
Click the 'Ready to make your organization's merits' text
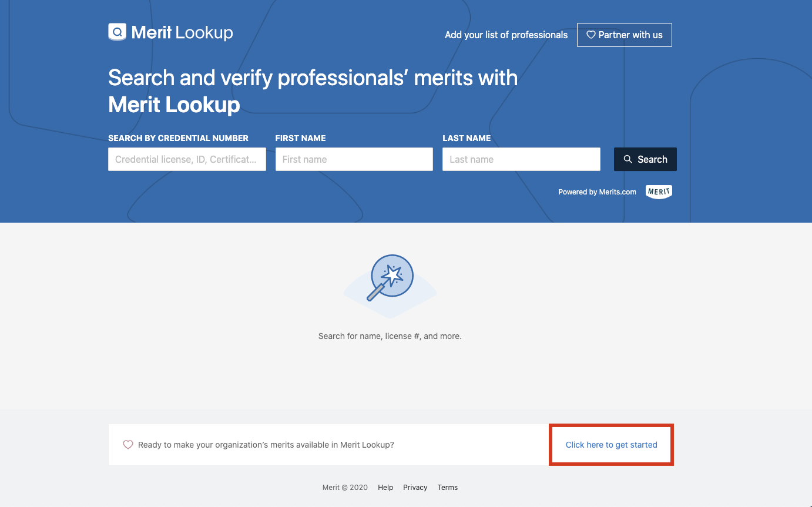point(266,445)
